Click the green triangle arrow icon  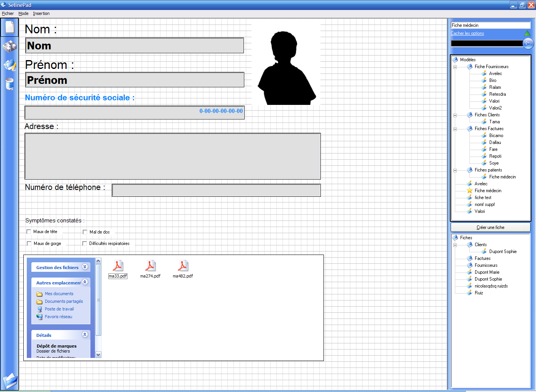click(527, 33)
